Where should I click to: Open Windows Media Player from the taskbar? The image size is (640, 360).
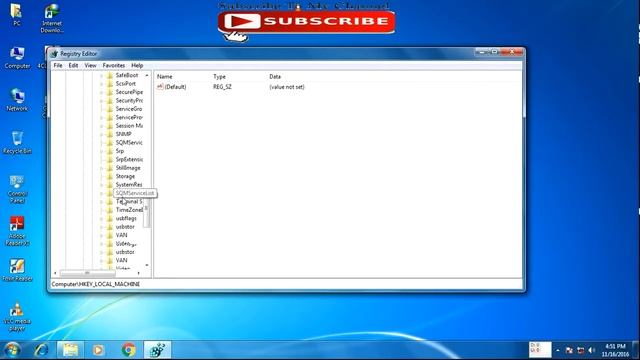click(98, 350)
